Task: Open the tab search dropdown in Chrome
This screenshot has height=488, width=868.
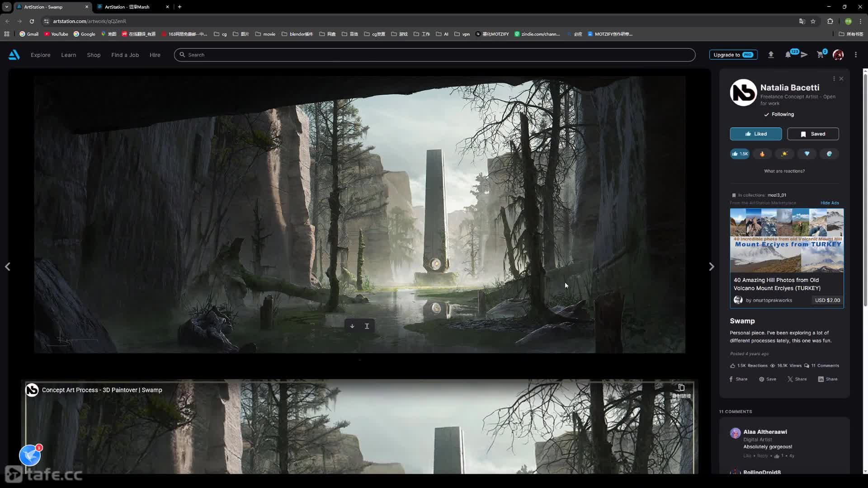Action: click(x=7, y=7)
